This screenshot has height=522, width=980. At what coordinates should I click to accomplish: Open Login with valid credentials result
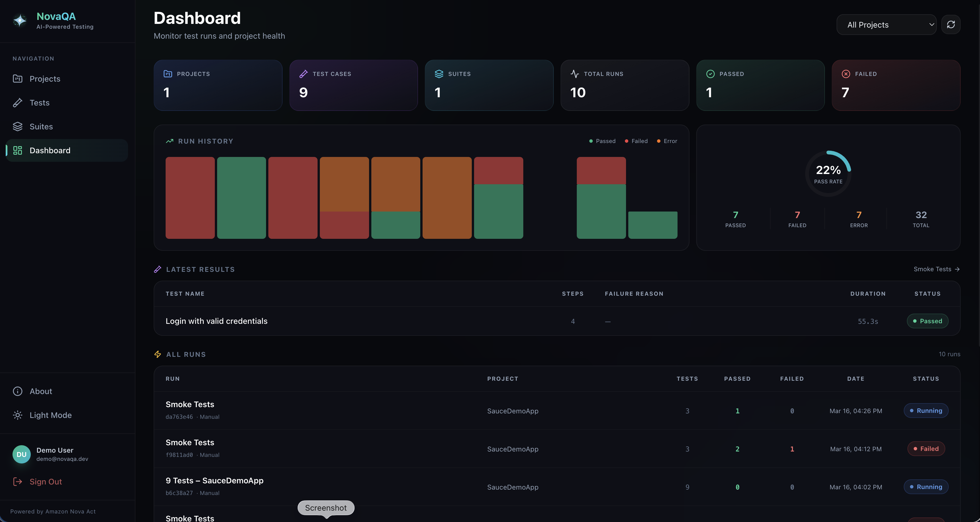(216, 321)
